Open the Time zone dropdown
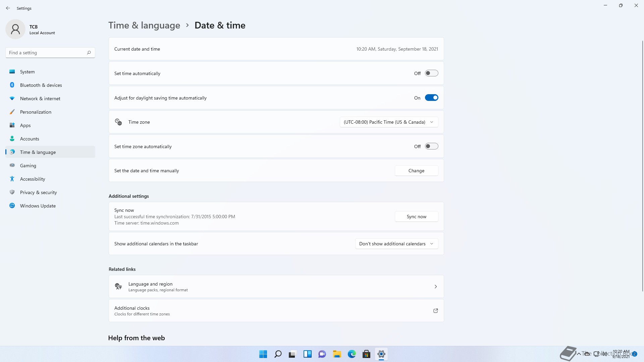Image resolution: width=644 pixels, height=362 pixels. (389, 122)
